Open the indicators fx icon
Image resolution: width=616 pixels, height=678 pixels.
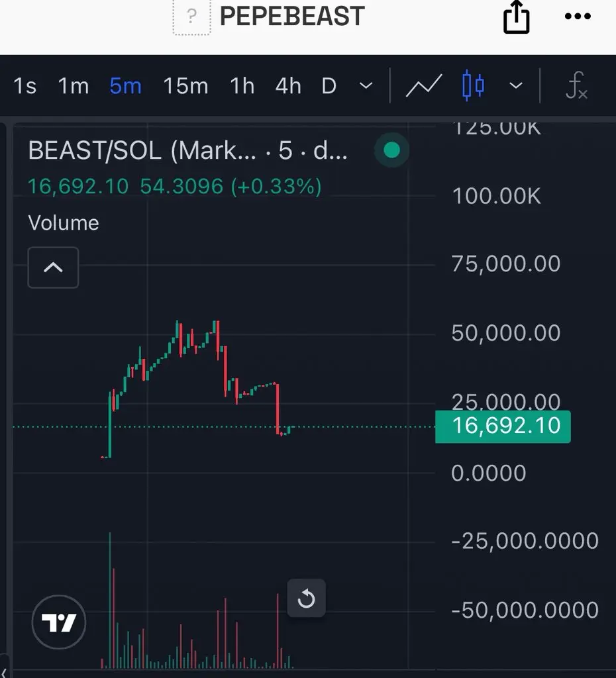(x=577, y=85)
